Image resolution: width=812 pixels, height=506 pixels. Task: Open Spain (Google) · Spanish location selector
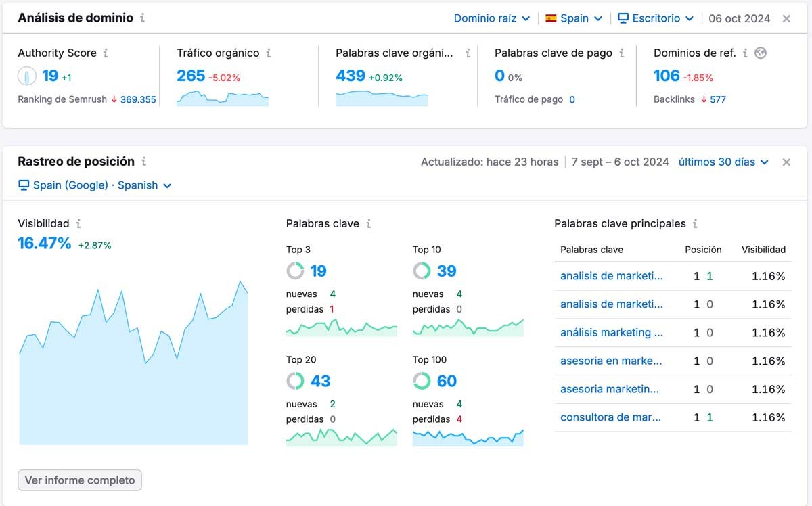pos(95,185)
